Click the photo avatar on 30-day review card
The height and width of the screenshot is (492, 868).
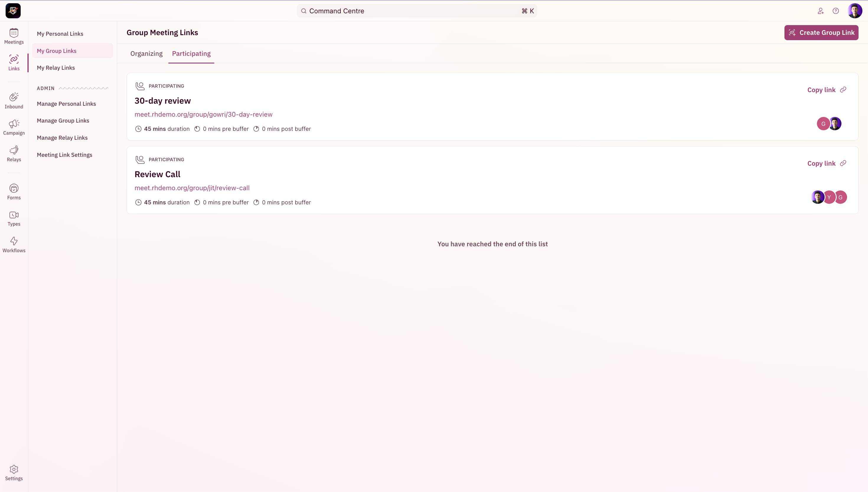[x=835, y=124]
